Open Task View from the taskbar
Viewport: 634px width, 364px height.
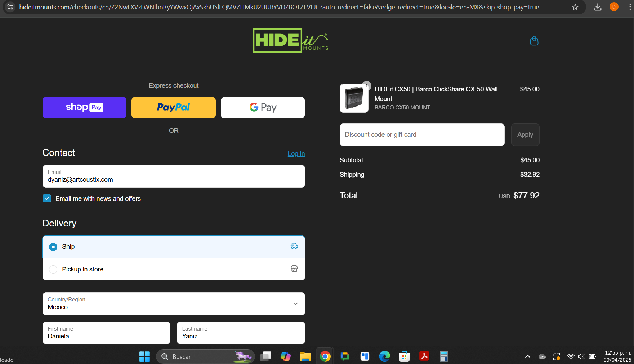pyautogui.click(x=266, y=356)
